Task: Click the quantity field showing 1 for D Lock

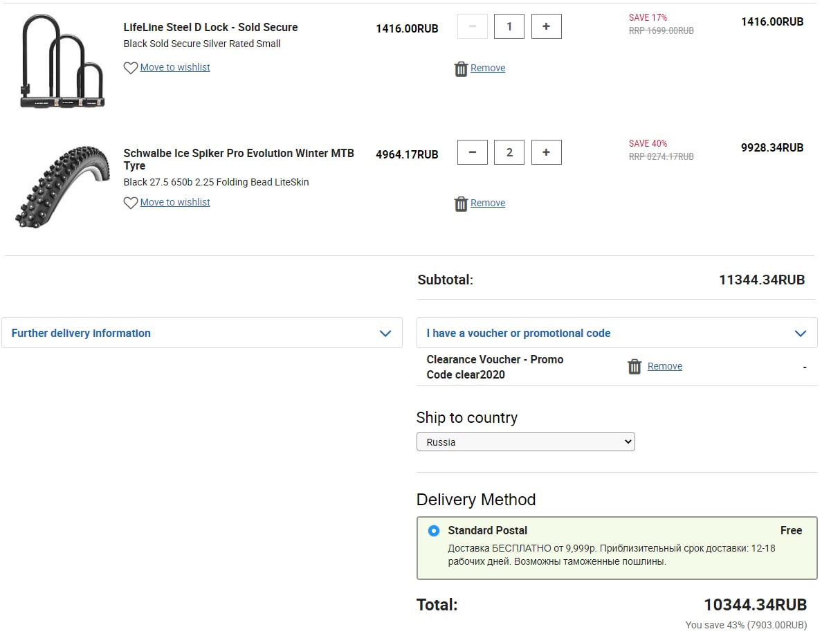Action: pos(509,26)
